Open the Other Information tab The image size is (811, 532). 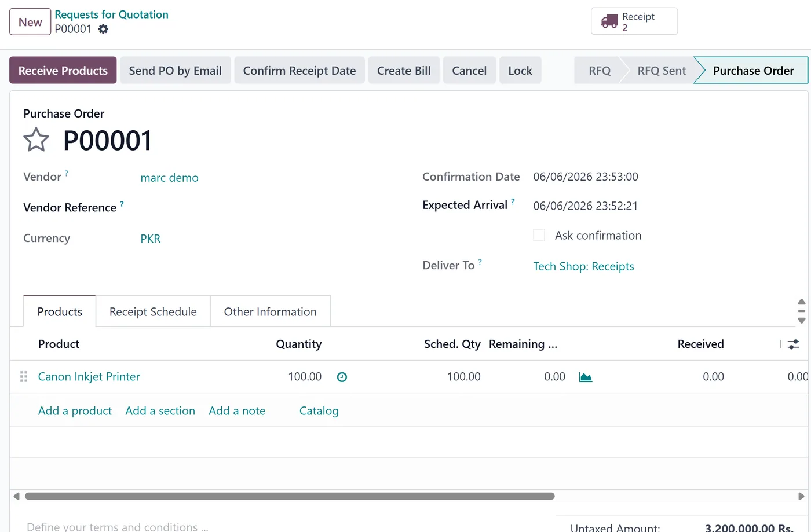[270, 311]
